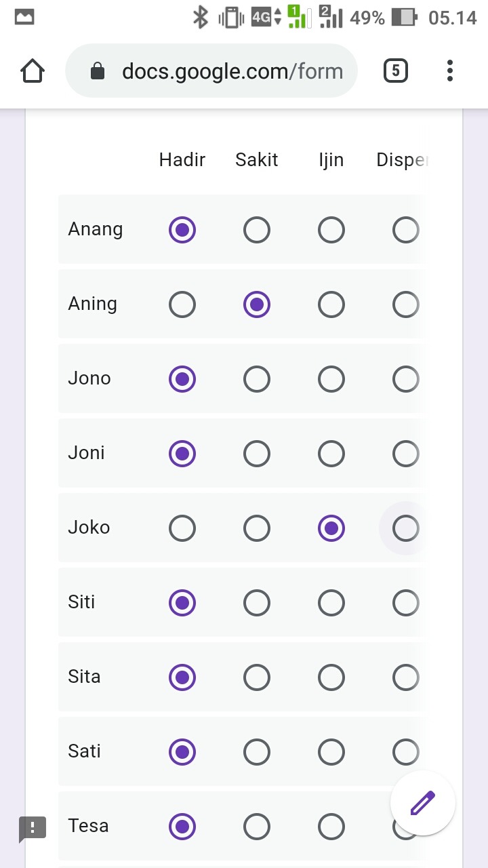Tap the purple pencil edit button
Image resolution: width=488 pixels, height=868 pixels.
[422, 803]
